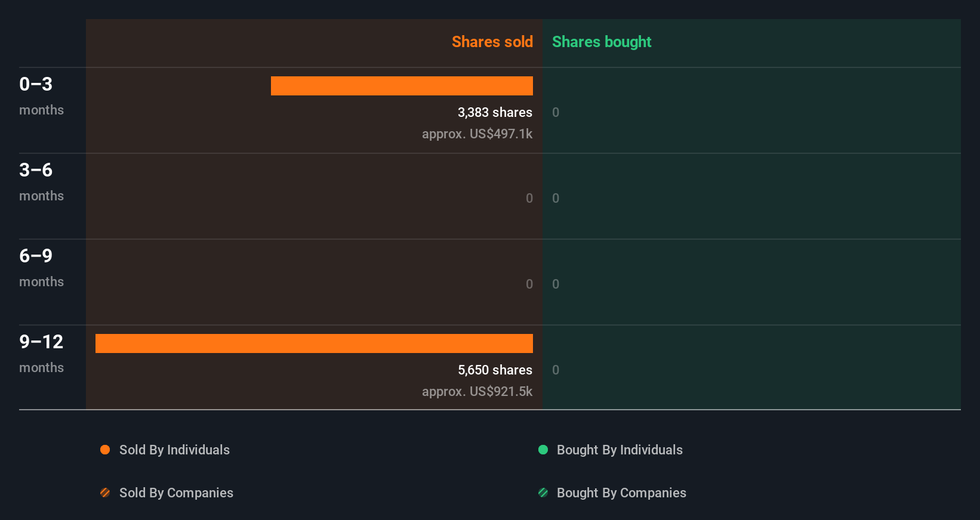Click the approx. US$921.5k amount text

(477, 391)
